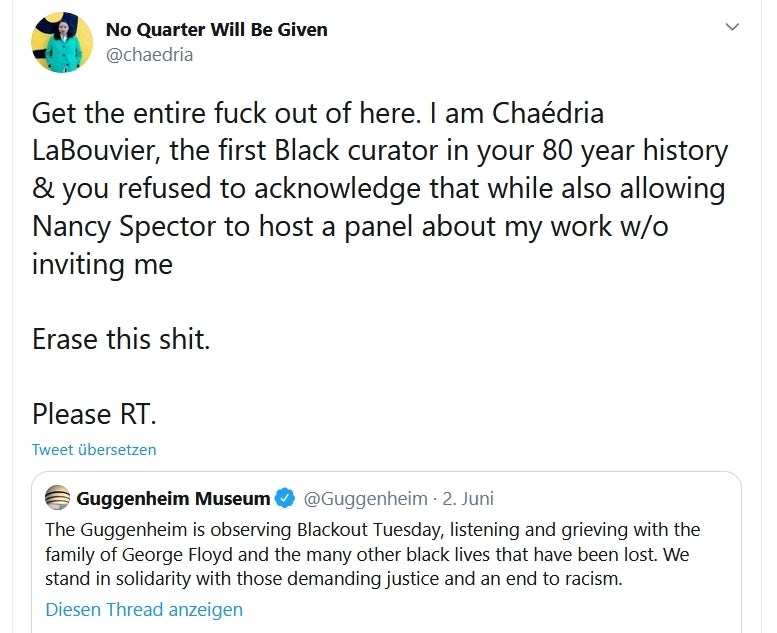Open the tweet options chevron menu

pyautogui.click(x=732, y=28)
